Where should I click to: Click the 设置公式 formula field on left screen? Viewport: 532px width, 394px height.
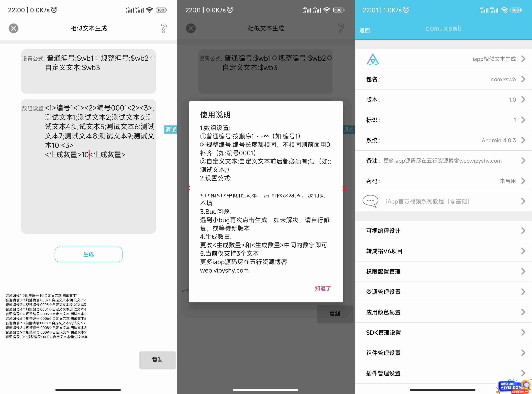click(x=89, y=71)
